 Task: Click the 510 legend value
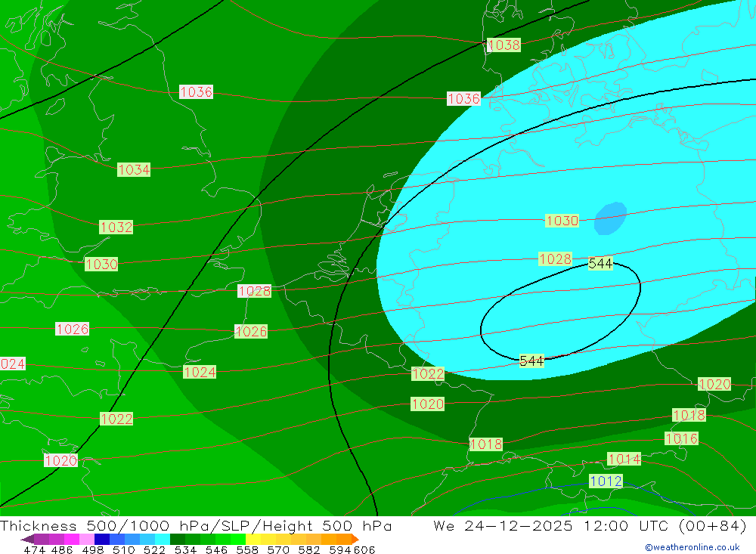tap(124, 549)
